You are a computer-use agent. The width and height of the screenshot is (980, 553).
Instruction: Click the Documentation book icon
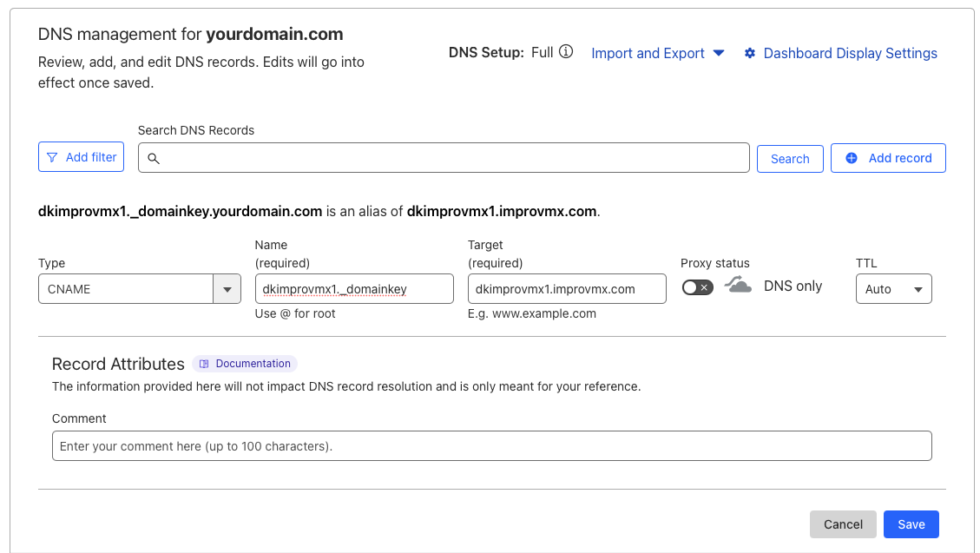click(205, 364)
